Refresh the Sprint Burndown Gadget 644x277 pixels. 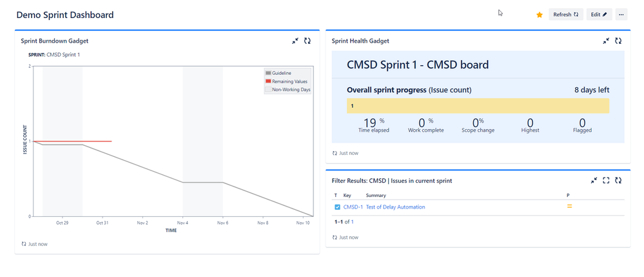point(307,41)
